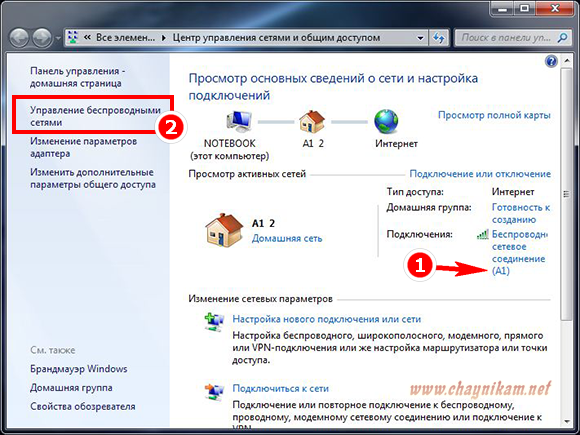Click the refresh arrows icon beside address bar

[x=439, y=38]
